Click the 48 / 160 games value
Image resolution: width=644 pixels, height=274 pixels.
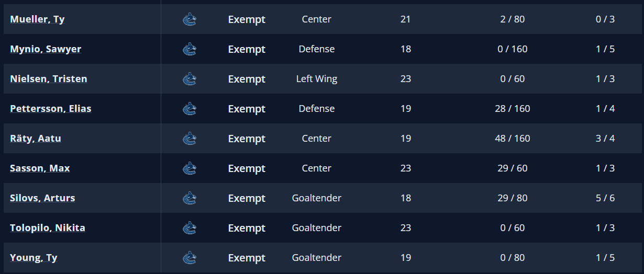click(512, 139)
